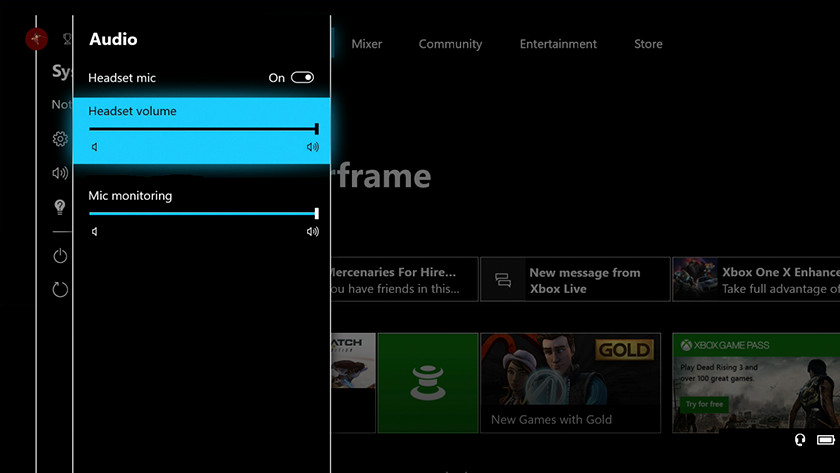This screenshot has height=473, width=840.
Task: Click Mic monitoring maximum speaker icon
Action: 312,231
